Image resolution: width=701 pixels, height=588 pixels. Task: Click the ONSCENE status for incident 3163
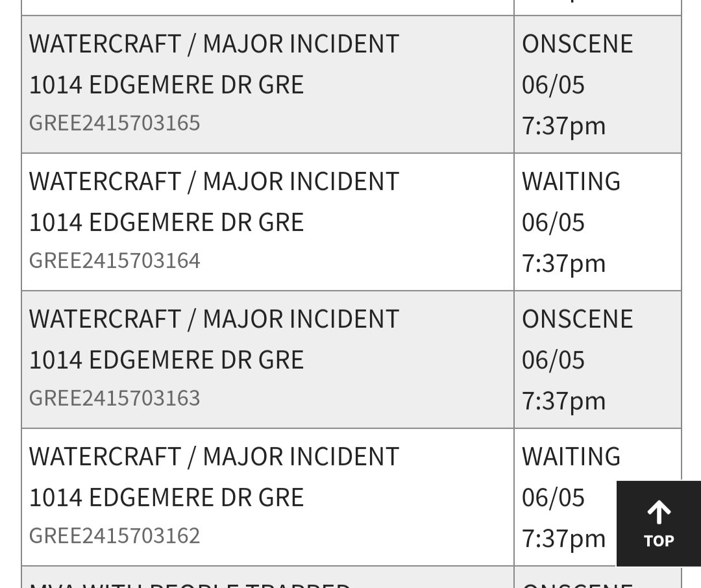click(577, 319)
